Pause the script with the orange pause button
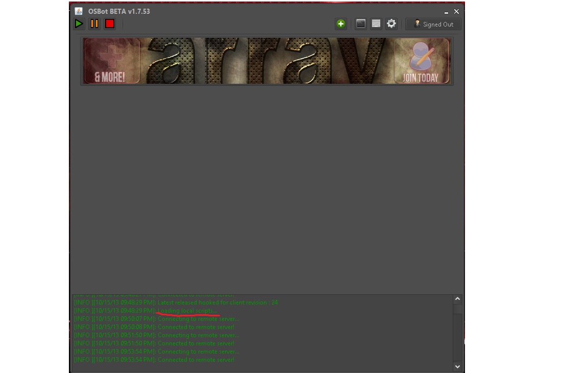Image resolution: width=588 pixels, height=373 pixels. (94, 24)
